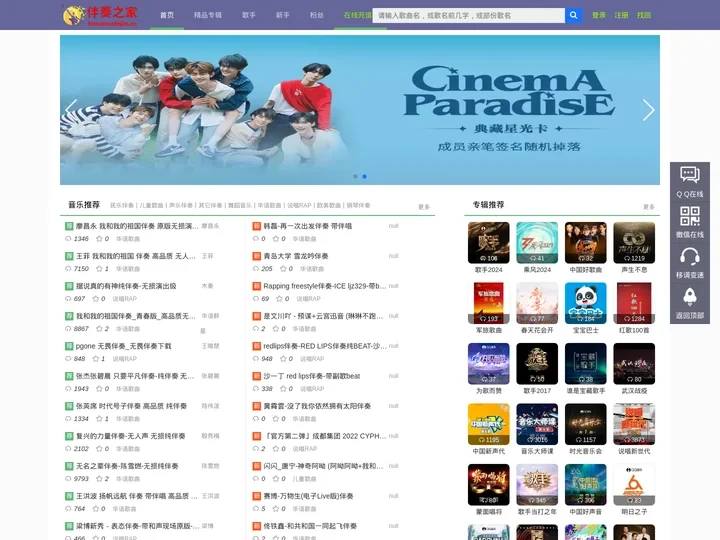Open song 赛博-万物生(电子Live版)伴奏
The image size is (720, 540).
(308, 496)
